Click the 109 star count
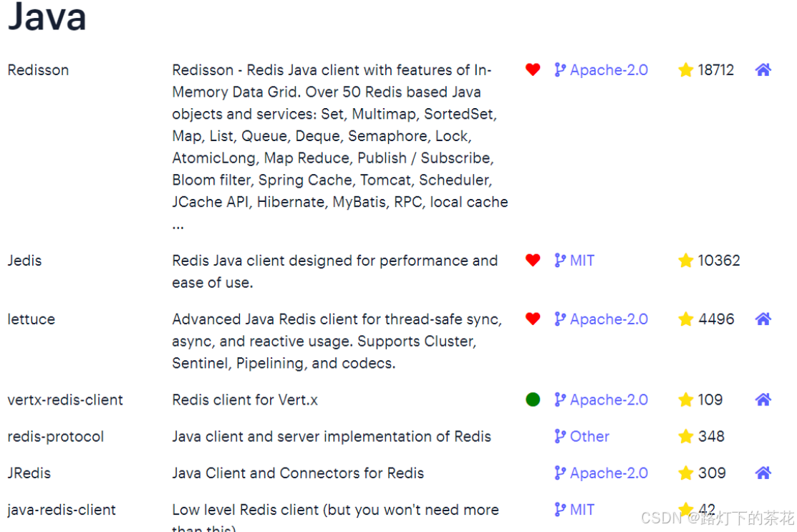The height and width of the screenshot is (532, 797). (x=710, y=400)
